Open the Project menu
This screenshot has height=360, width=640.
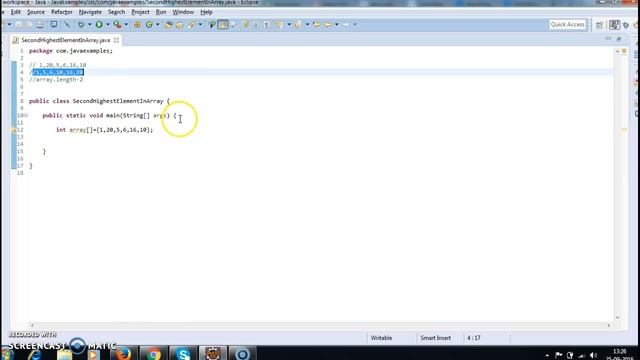140,12
